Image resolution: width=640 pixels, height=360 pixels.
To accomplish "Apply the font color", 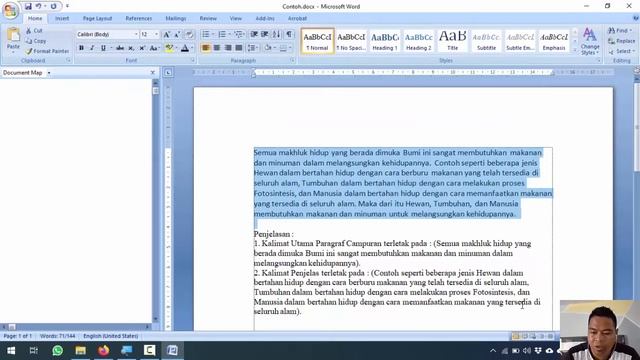I will 185,48.
